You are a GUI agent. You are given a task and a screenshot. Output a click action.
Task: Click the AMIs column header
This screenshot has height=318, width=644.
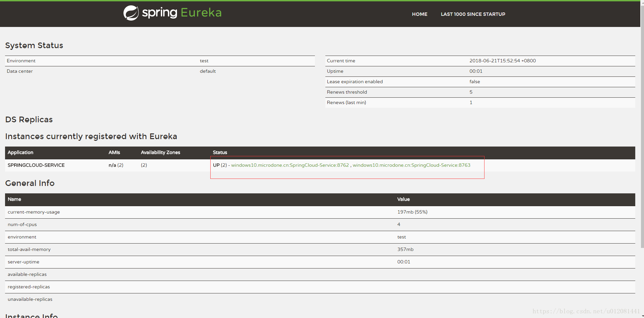coord(114,152)
